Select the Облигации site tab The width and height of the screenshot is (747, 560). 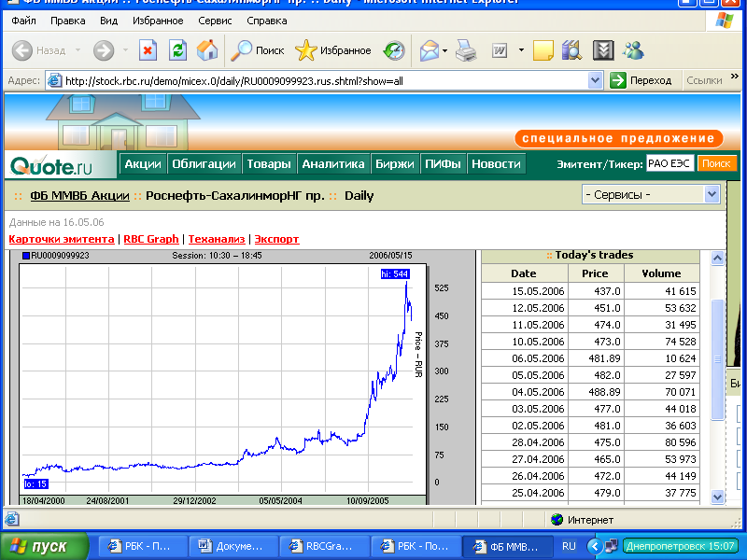tap(204, 164)
